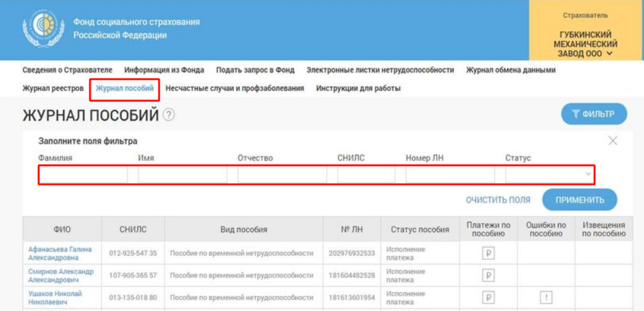Click the Social Insurance Fund logo

click(43, 29)
